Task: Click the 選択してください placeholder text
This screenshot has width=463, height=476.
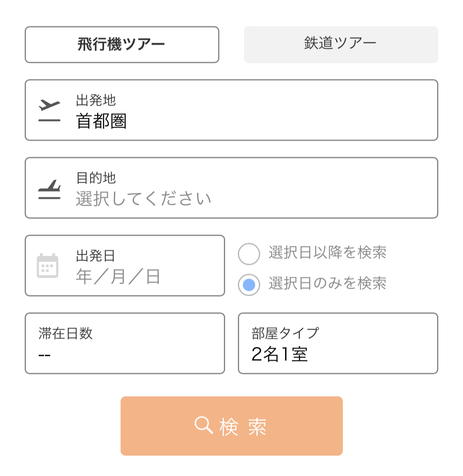Action: (x=143, y=199)
